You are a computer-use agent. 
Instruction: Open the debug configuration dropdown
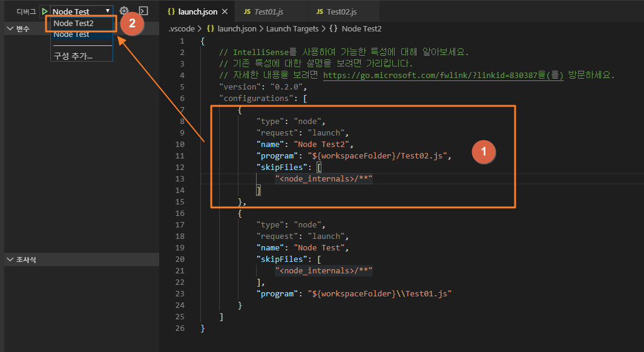click(81, 11)
